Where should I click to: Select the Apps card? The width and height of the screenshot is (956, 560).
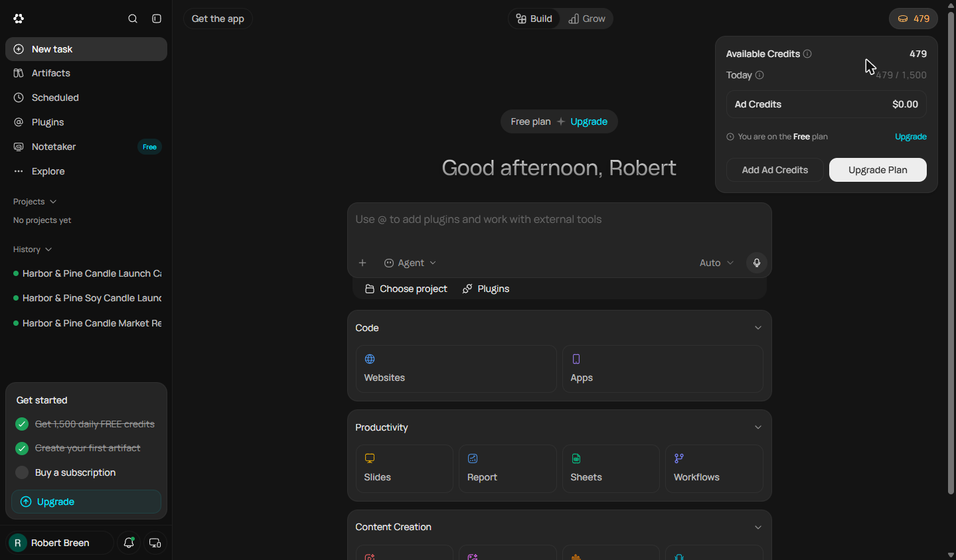pos(663,369)
